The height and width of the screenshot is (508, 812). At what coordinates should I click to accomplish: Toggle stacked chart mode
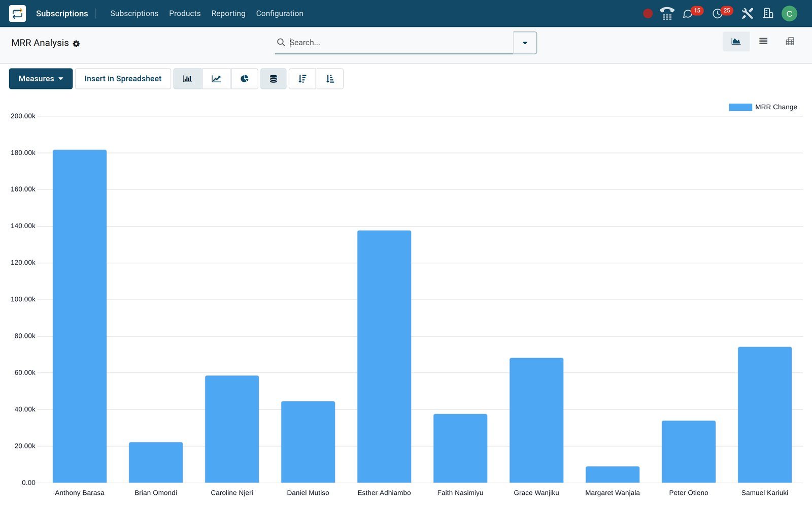(274, 79)
